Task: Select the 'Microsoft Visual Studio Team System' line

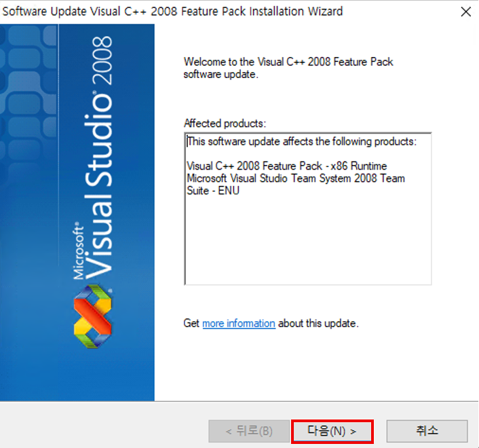Action: point(295,179)
